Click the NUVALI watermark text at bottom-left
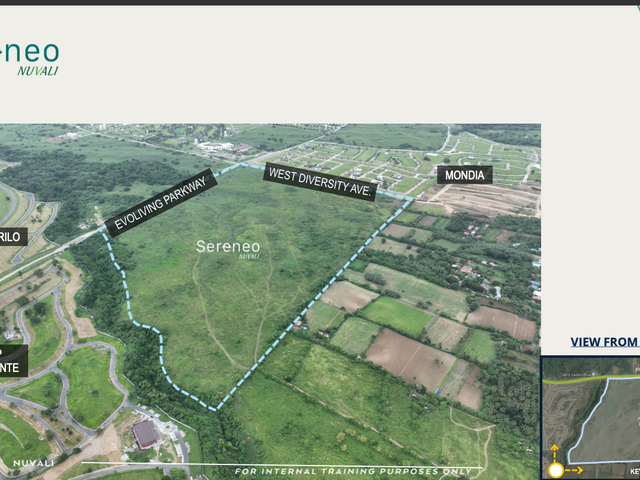The image size is (640, 480). [33, 463]
